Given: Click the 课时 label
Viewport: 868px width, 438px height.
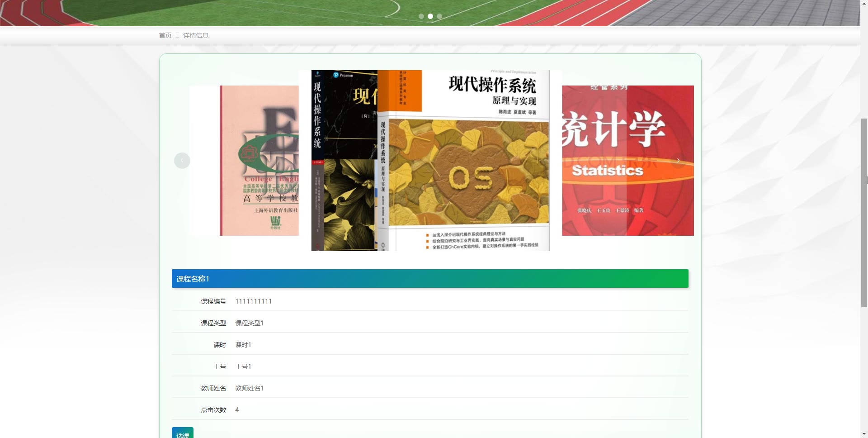Looking at the screenshot, I should (220, 345).
